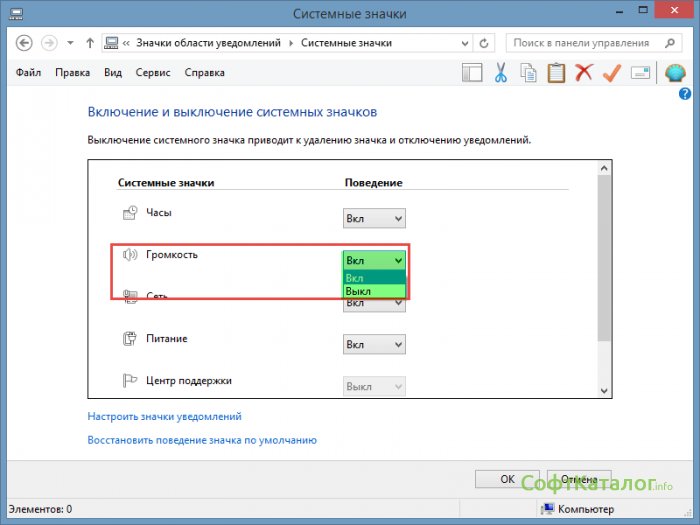Click 'Настроить значки уведомлений' link
700x525 pixels.
(x=164, y=416)
